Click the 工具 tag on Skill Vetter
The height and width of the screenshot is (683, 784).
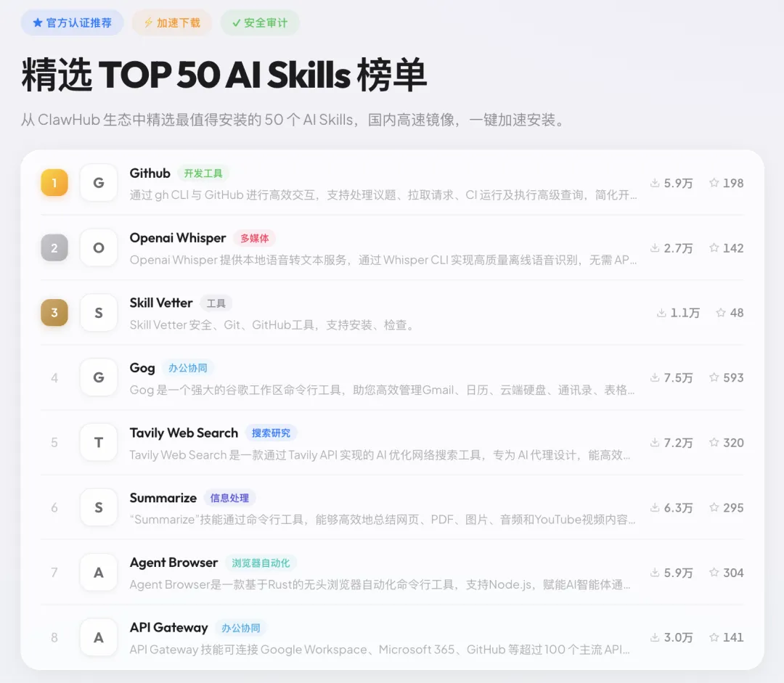216,303
